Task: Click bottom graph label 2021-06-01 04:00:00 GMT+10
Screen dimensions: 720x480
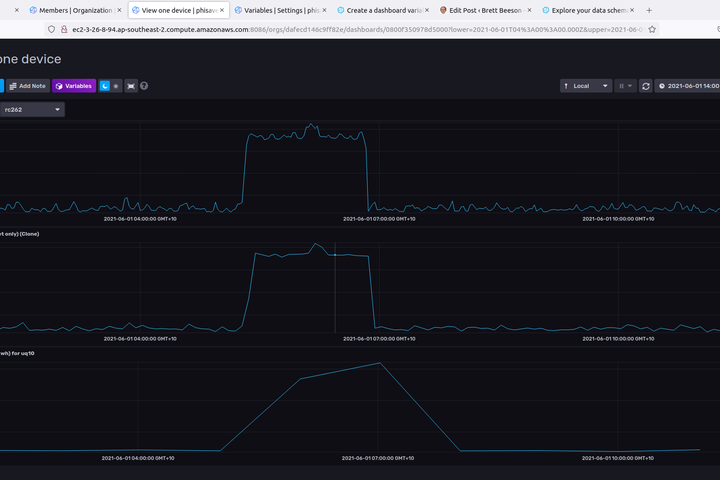Action: click(x=138, y=458)
